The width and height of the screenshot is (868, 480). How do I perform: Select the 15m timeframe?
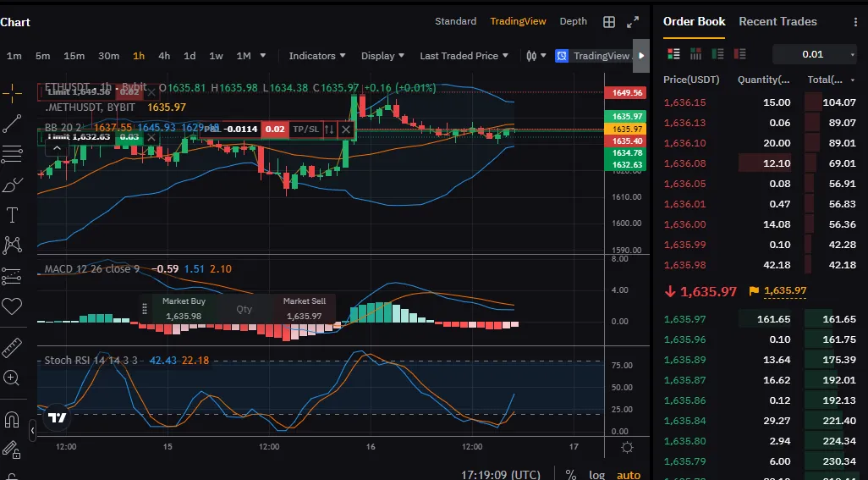(74, 56)
